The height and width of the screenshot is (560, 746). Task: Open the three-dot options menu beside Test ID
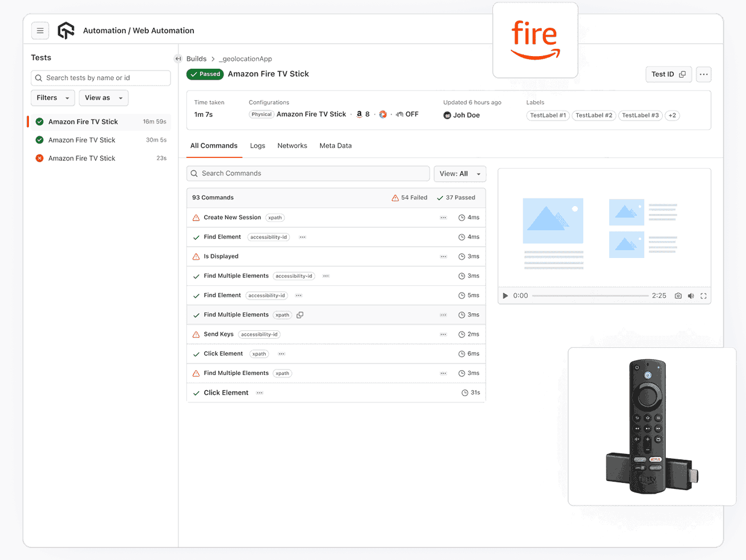coord(703,74)
